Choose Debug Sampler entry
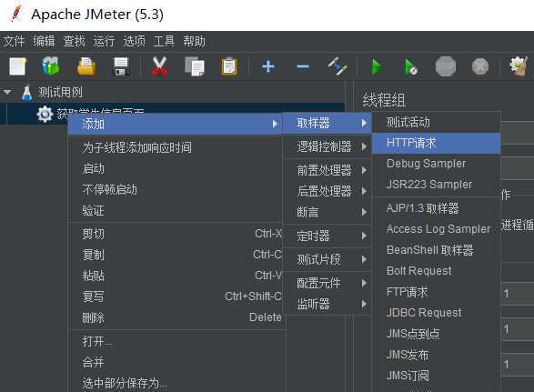 pyautogui.click(x=437, y=164)
